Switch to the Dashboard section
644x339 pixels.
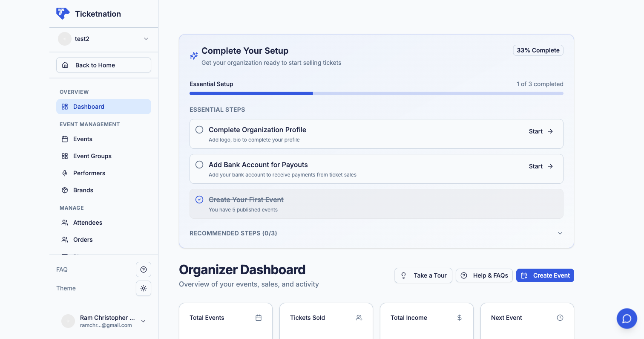[x=89, y=107]
